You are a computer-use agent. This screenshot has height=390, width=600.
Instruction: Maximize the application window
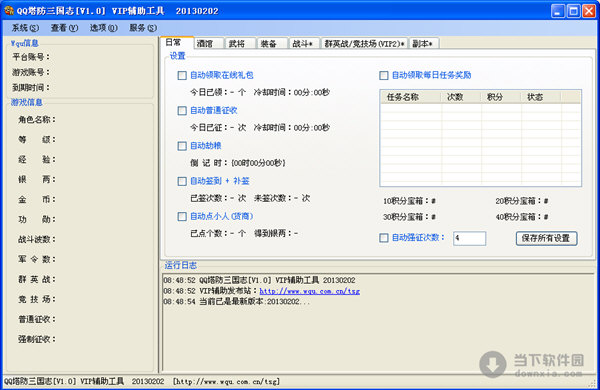pos(573,11)
